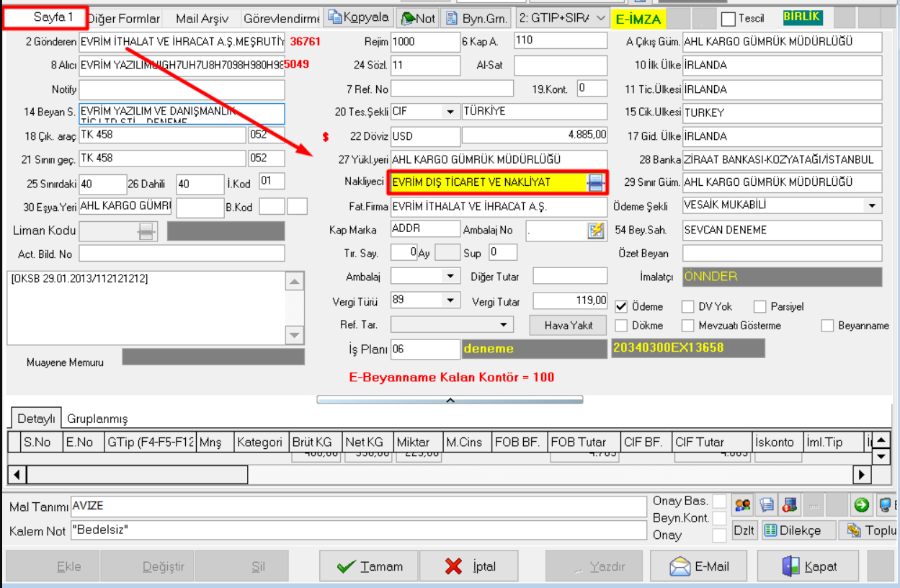Open the Vergi Türü dropdown
The image size is (900, 588).
click(451, 300)
